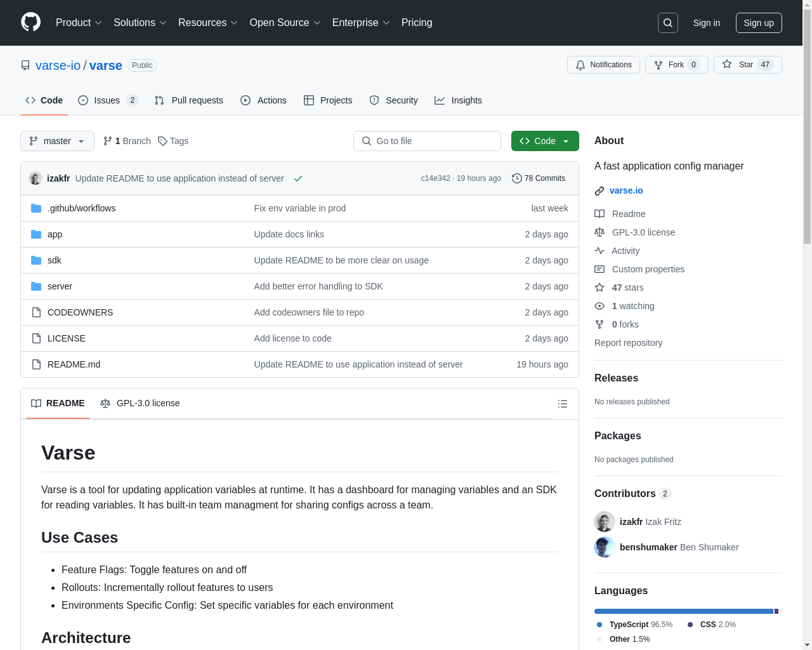Click the scales icon beside GPL-3.0 license in About

pyautogui.click(x=599, y=232)
